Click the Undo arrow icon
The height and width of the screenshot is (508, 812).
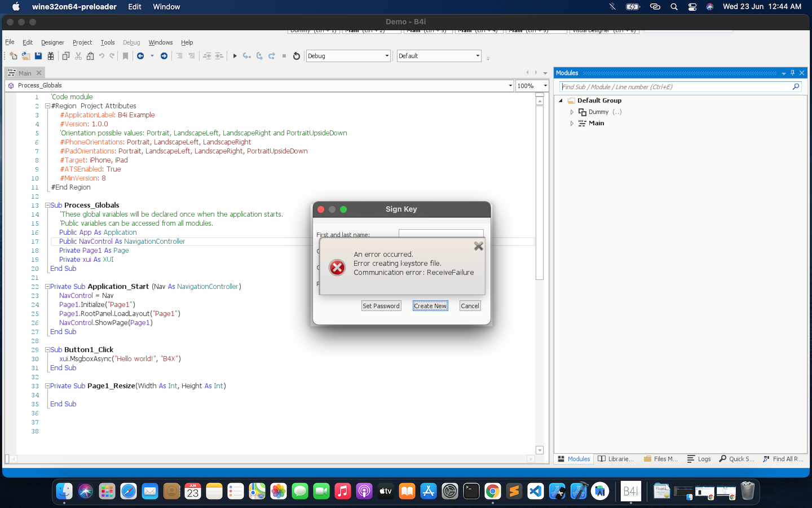coord(101,56)
